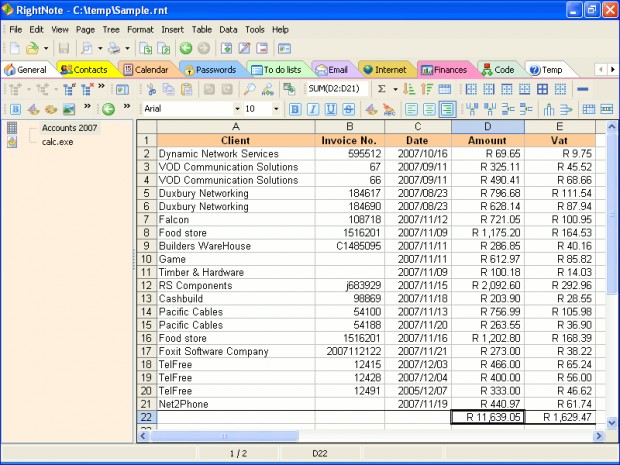Screen dimensions: 620x465
Task: Click the printer icon
Action: pyautogui.click(x=114, y=49)
